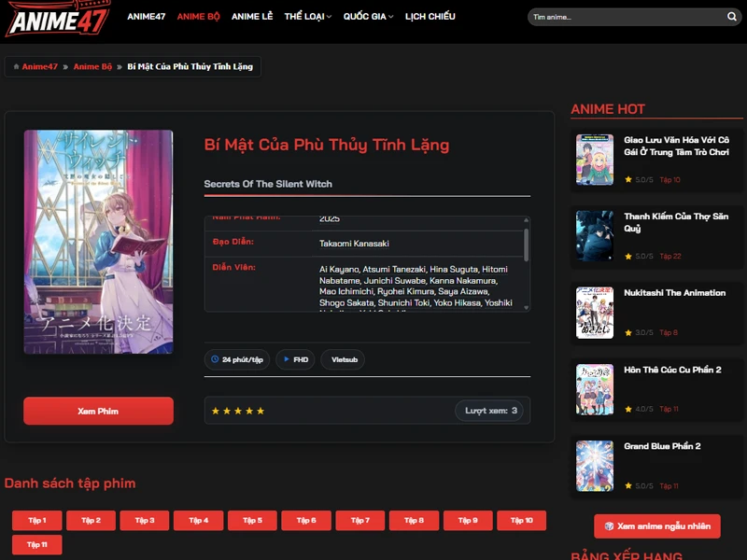This screenshot has width=747, height=560.
Task: Open the ANIME LẺ menu item
Action: (x=252, y=17)
